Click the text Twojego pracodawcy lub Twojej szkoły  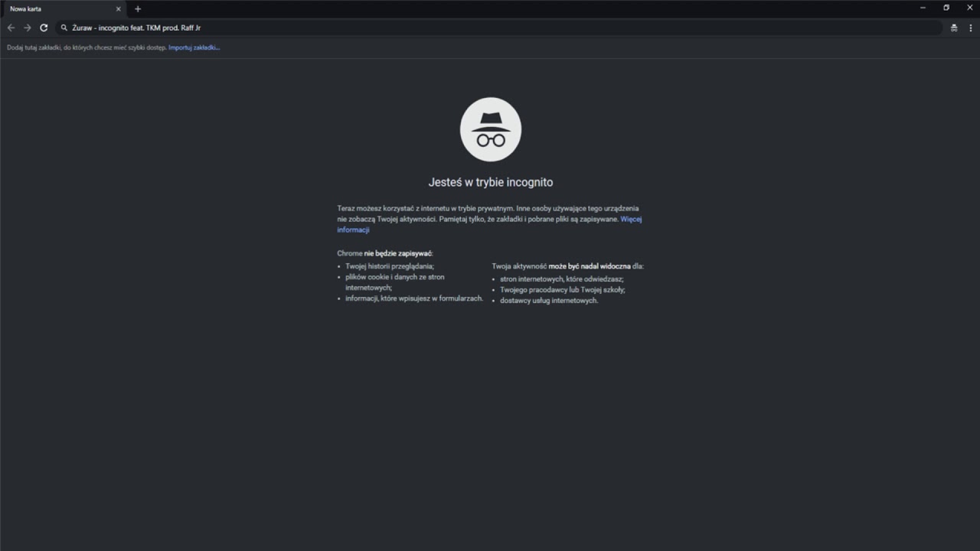click(563, 290)
